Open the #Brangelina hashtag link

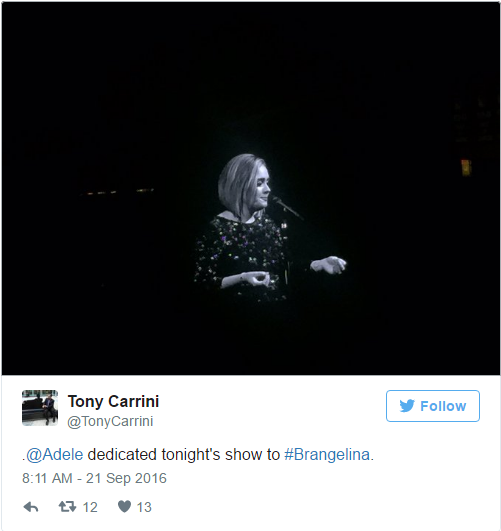(327, 454)
